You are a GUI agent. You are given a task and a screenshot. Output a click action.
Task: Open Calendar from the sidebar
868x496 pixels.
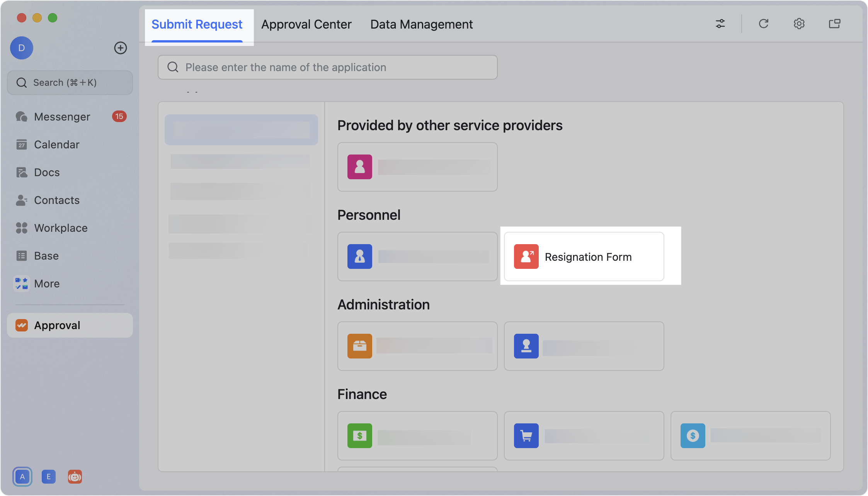pos(56,144)
